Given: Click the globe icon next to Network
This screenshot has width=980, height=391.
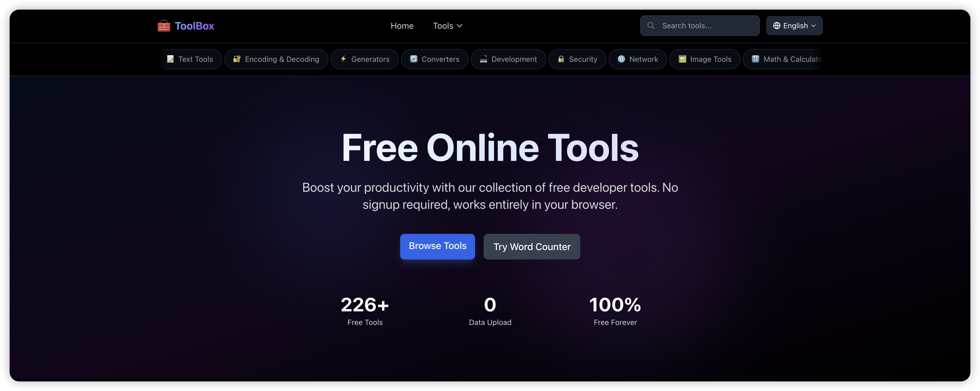Looking at the screenshot, I should pos(621,59).
